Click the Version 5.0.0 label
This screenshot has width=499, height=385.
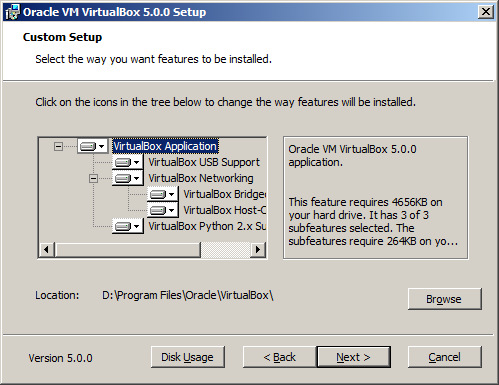point(60,358)
